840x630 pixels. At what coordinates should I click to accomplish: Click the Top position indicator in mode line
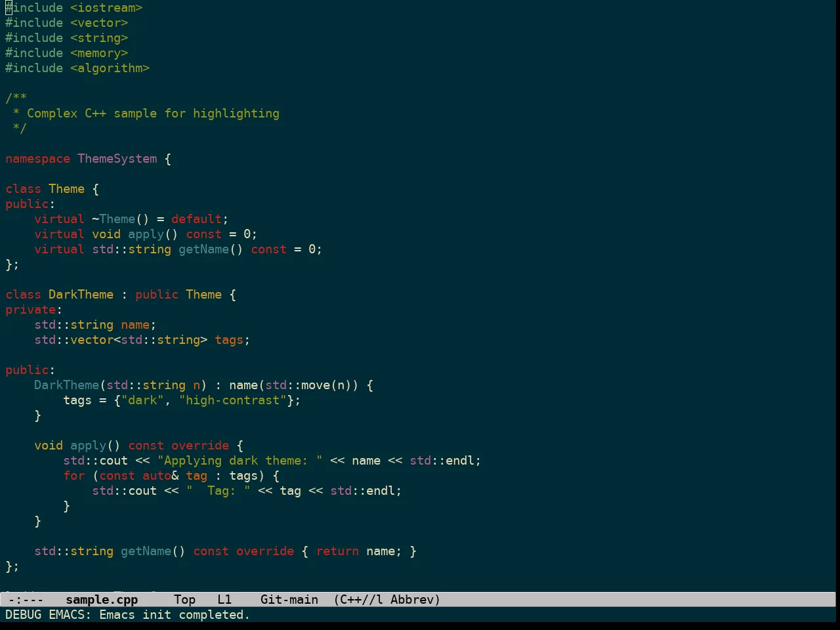[x=185, y=599]
